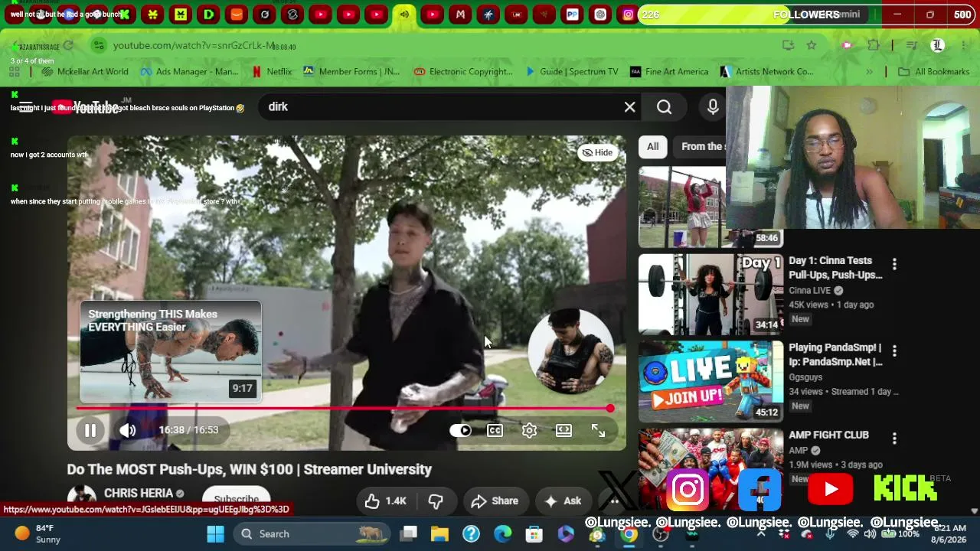This screenshot has width=980, height=551.
Task: Open the Chrome profile avatar
Action: point(937,46)
